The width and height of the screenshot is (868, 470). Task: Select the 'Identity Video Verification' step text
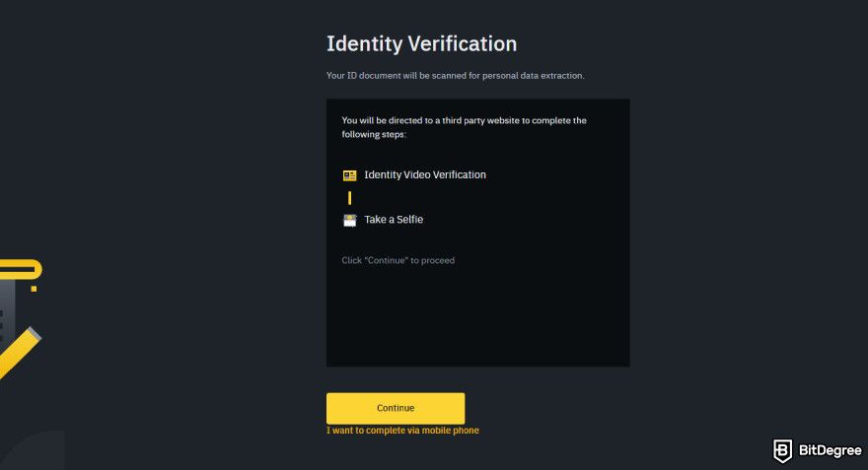pyautogui.click(x=425, y=174)
